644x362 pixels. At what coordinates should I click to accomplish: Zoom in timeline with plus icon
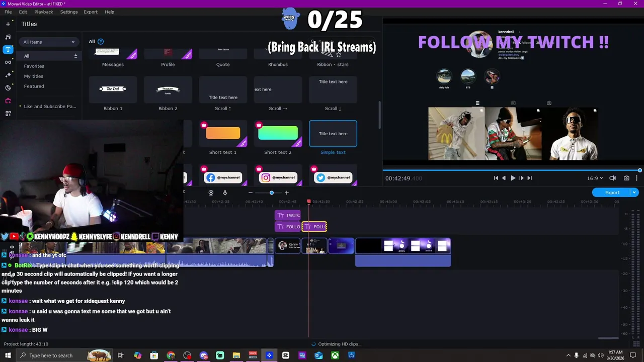287,193
